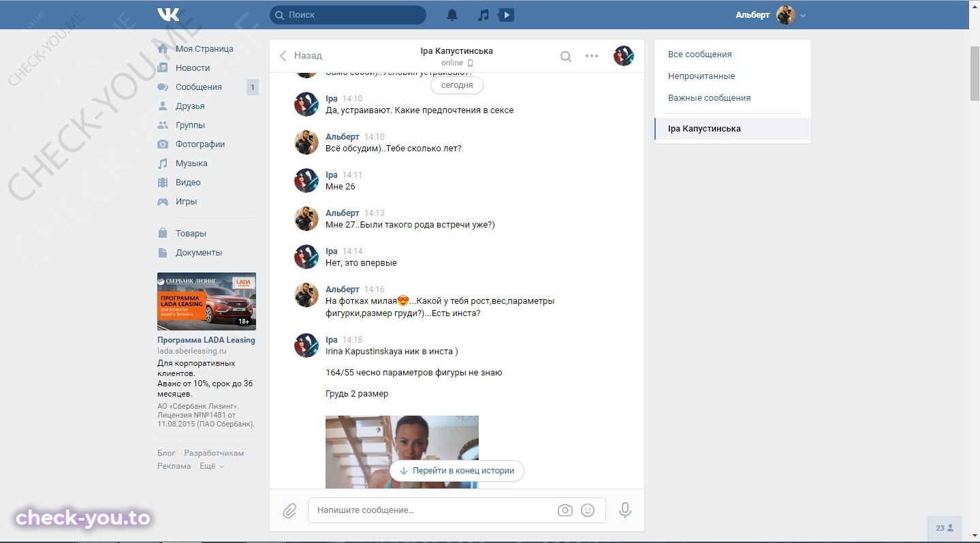
Task: Open Документы in the sidebar
Action: [199, 253]
